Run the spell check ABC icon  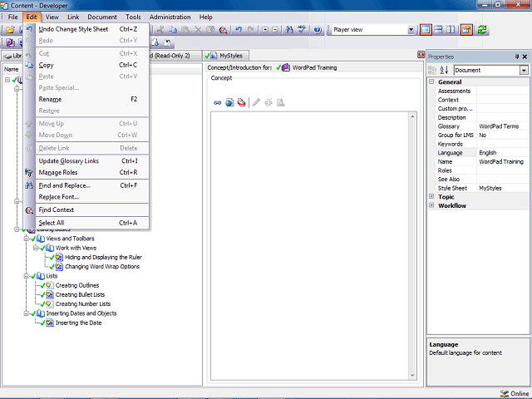coord(302,30)
